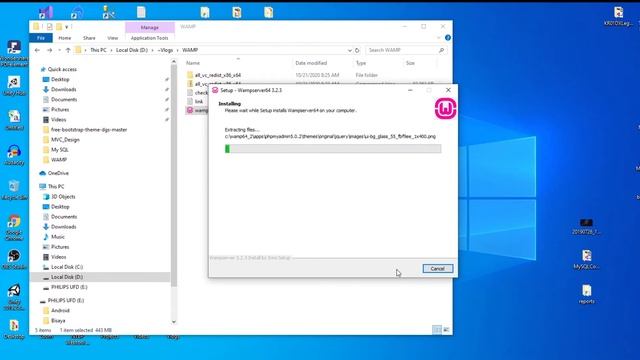The height and width of the screenshot is (360, 640).
Task: Switch to the Share ribbon tab
Action: click(x=89, y=38)
